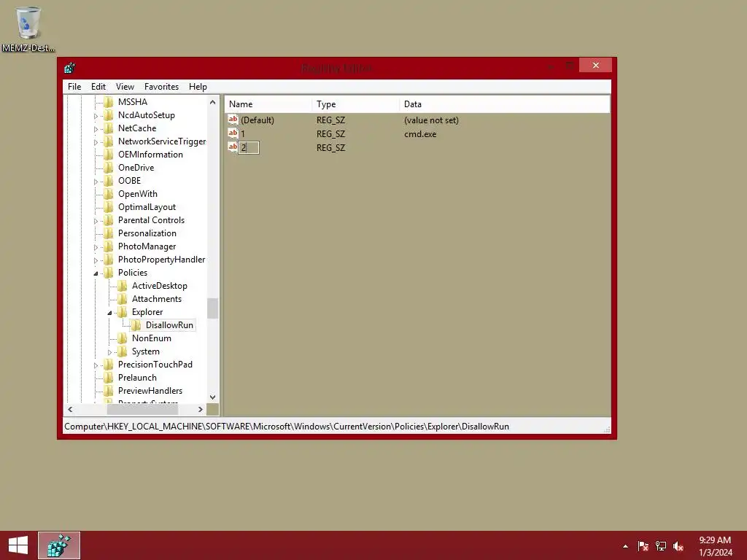747x560 pixels.
Task: Click the Explorer folder icon in tree
Action: click(123, 312)
